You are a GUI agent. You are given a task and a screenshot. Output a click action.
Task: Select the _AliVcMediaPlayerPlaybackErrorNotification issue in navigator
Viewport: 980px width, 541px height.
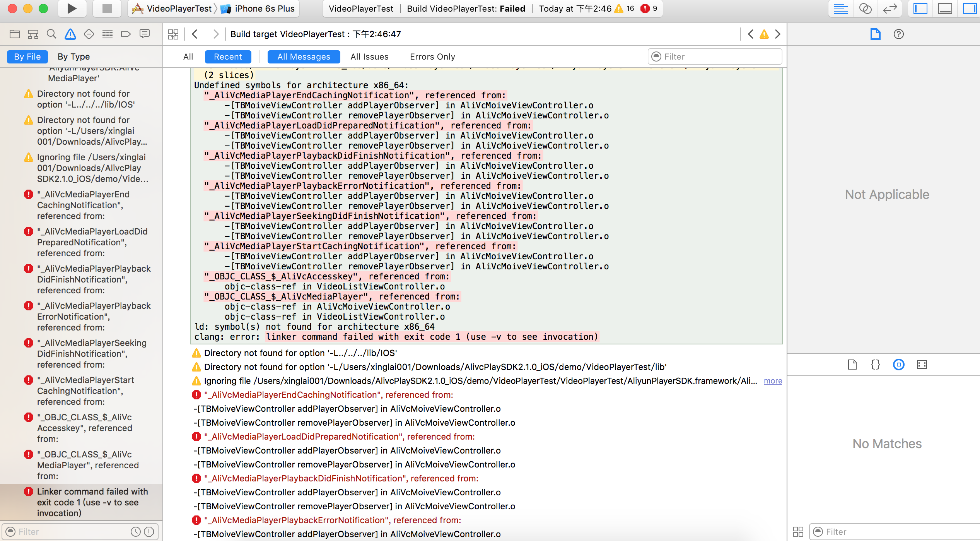[x=81, y=316]
